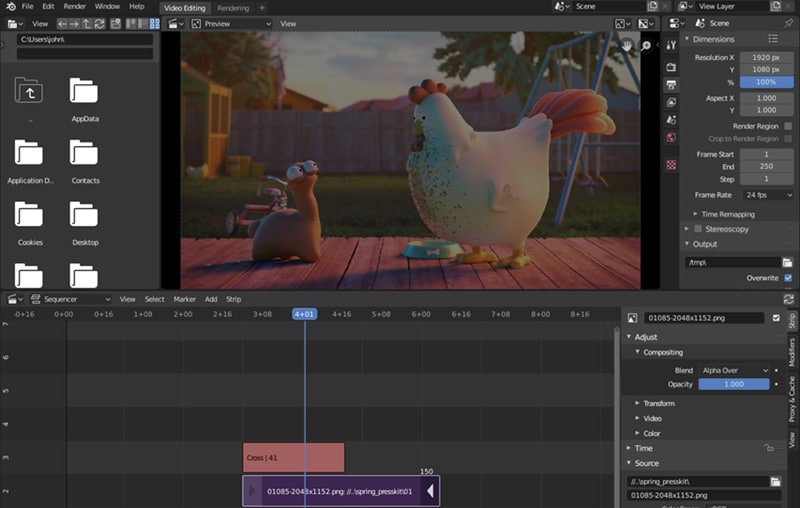
Task: Animate the Blend property dot
Action: pos(776,370)
